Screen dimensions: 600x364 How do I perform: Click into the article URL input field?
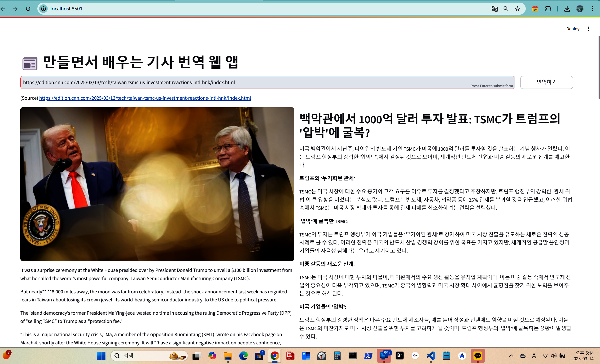(x=268, y=82)
